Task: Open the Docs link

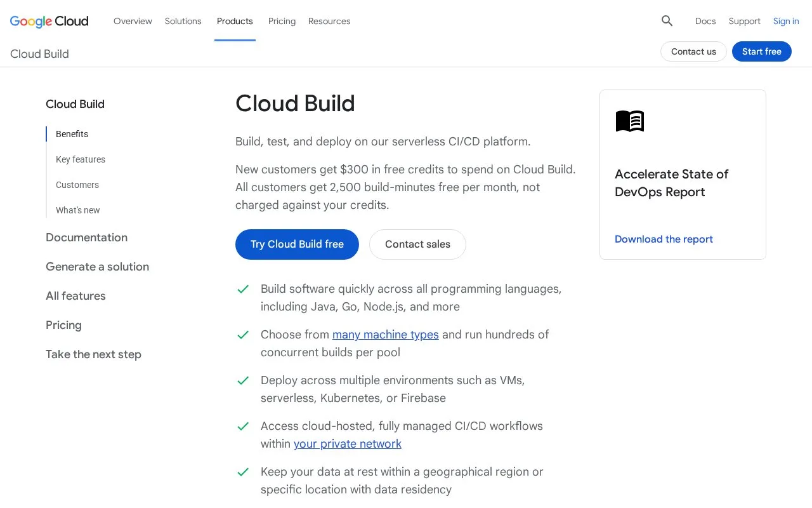Action: pos(705,21)
